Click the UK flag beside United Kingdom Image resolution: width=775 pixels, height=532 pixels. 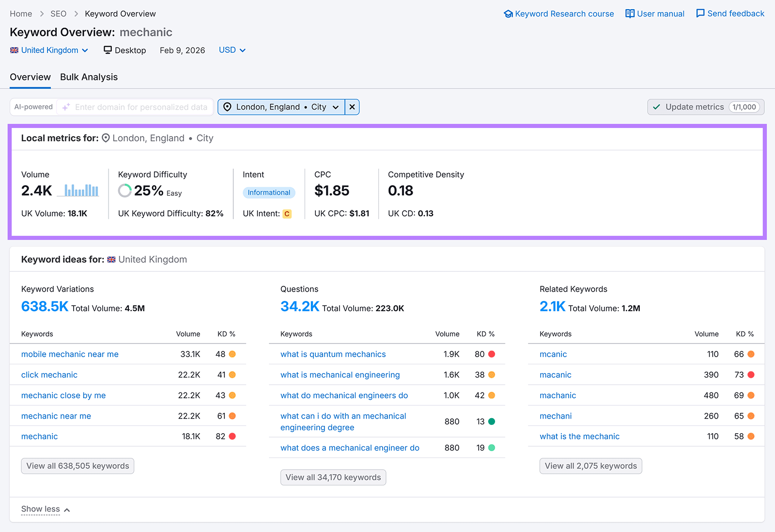tap(14, 50)
